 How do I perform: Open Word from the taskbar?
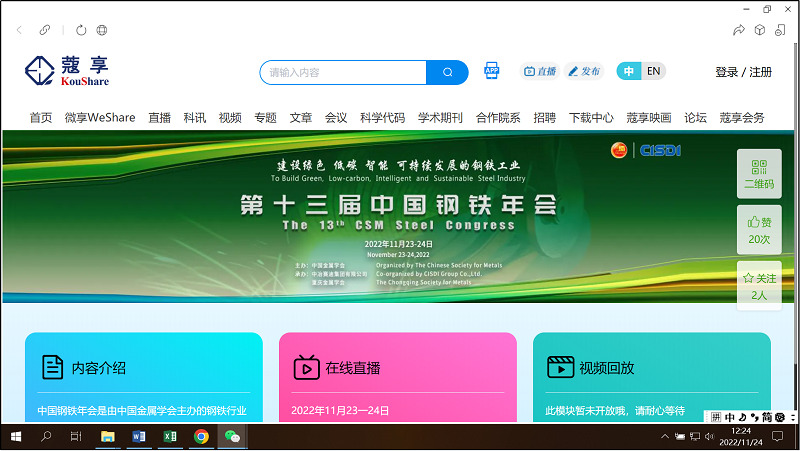pyautogui.click(x=139, y=437)
